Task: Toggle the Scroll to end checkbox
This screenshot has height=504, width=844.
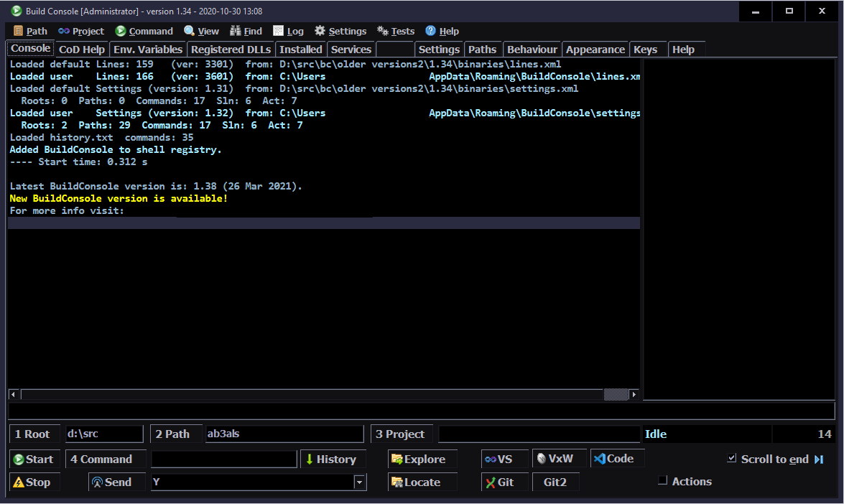Action: (731, 458)
